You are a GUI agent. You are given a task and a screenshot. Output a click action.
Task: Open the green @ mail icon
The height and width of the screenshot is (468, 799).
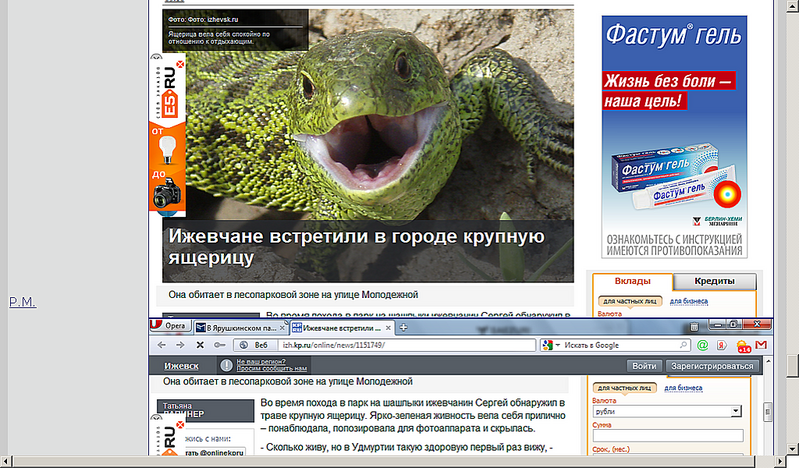703,345
